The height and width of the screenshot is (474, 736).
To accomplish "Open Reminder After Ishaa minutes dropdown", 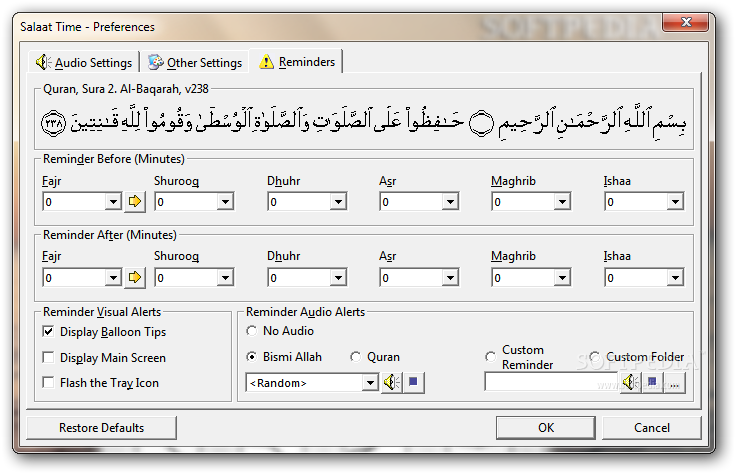I will pyautogui.click(x=675, y=277).
